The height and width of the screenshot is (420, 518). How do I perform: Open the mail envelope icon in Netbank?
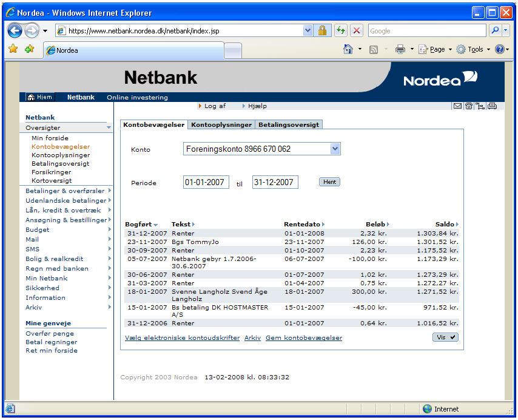[x=457, y=106]
